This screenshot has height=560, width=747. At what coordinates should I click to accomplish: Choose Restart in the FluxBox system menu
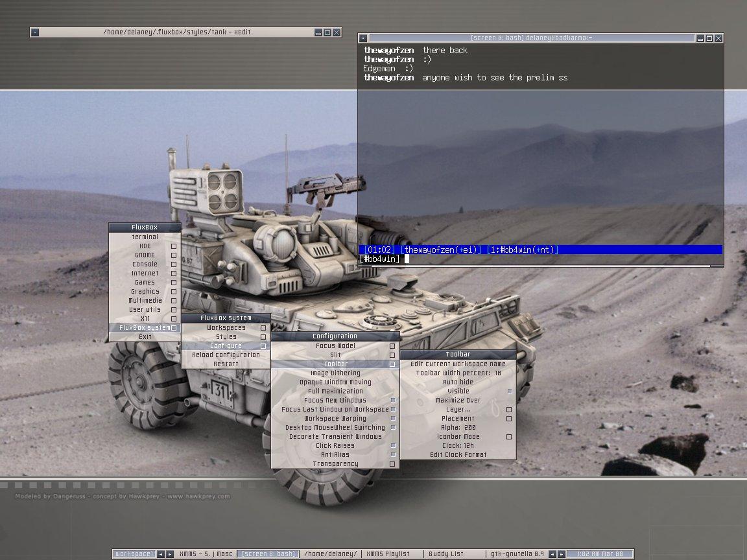pos(226,364)
